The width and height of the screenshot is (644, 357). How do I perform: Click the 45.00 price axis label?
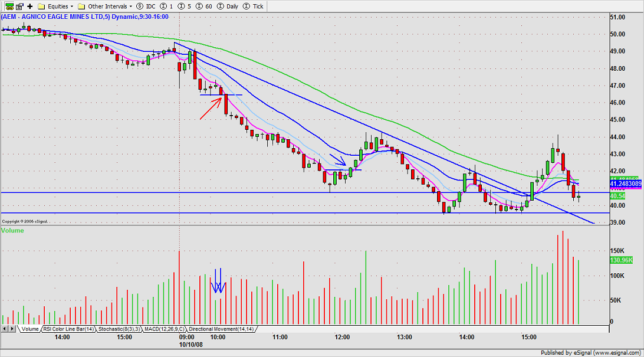[617, 120]
